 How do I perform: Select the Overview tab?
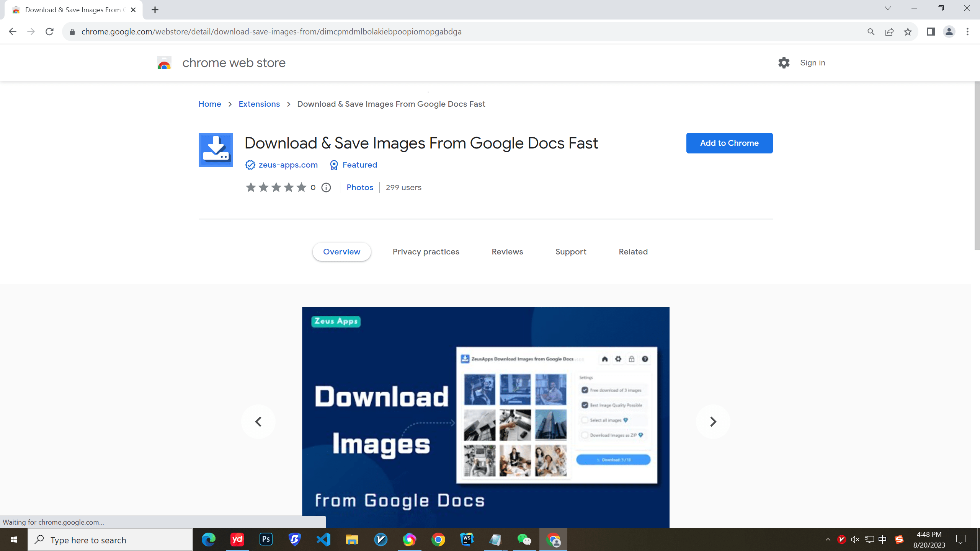[x=341, y=252]
